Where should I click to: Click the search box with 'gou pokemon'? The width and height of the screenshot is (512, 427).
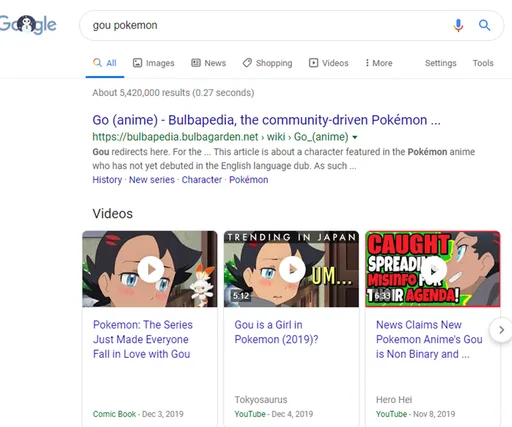[291, 26]
